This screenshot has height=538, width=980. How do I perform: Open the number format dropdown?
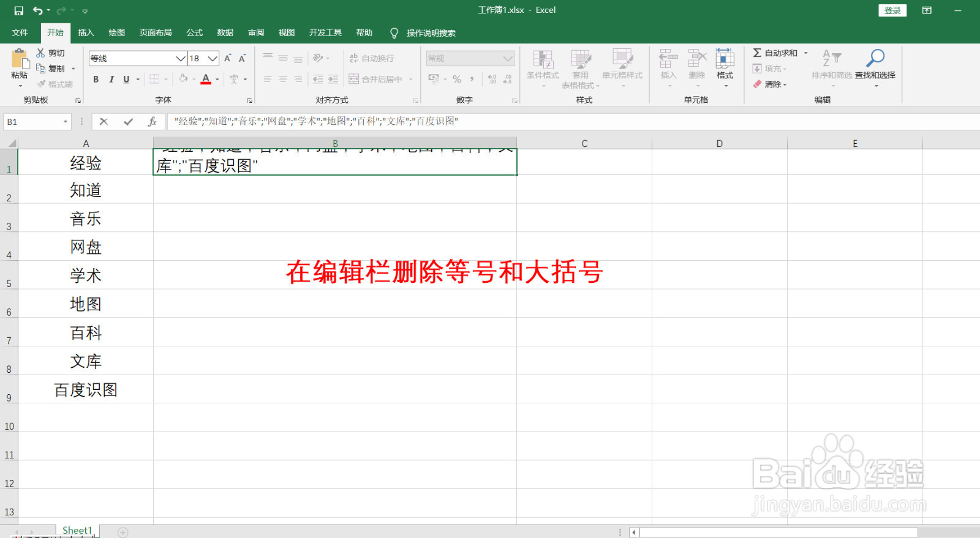click(x=508, y=58)
